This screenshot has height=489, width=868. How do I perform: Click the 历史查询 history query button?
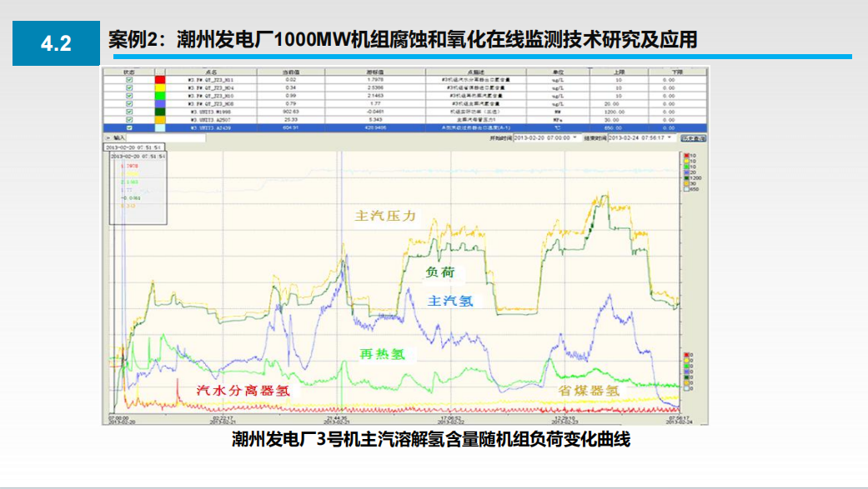(694, 137)
